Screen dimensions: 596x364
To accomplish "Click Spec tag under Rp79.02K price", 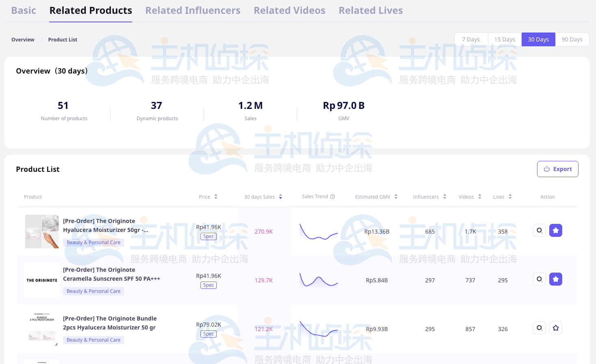I will point(209,334).
